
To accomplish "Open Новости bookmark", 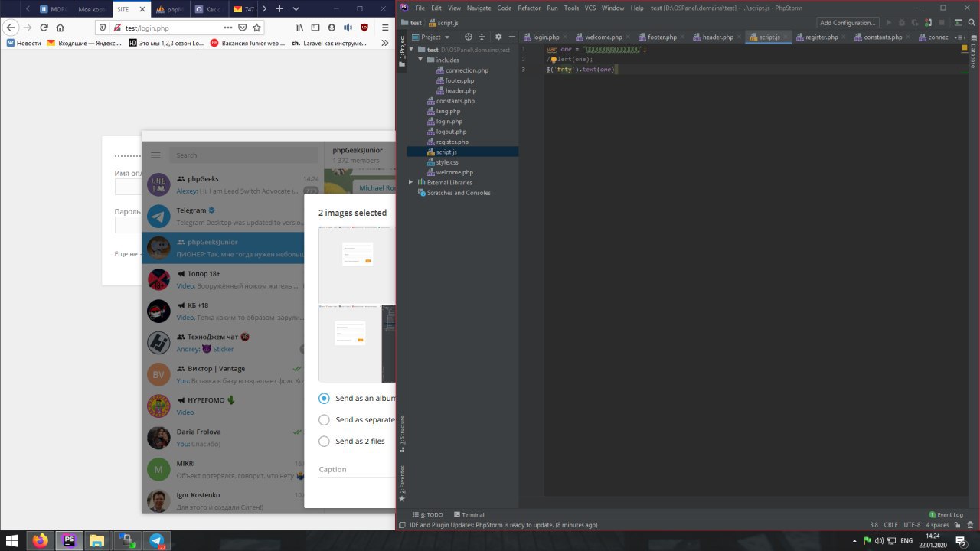I will (24, 44).
